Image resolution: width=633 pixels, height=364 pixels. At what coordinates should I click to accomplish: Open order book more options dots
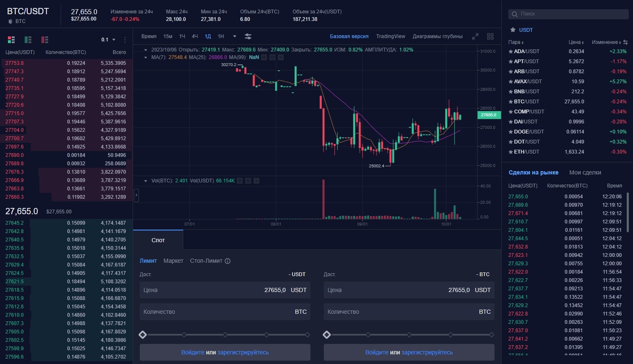(125, 40)
